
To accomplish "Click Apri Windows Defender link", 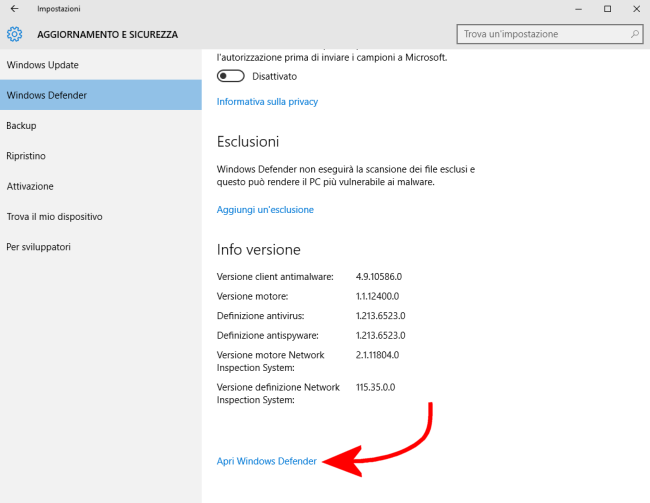I will 267,461.
